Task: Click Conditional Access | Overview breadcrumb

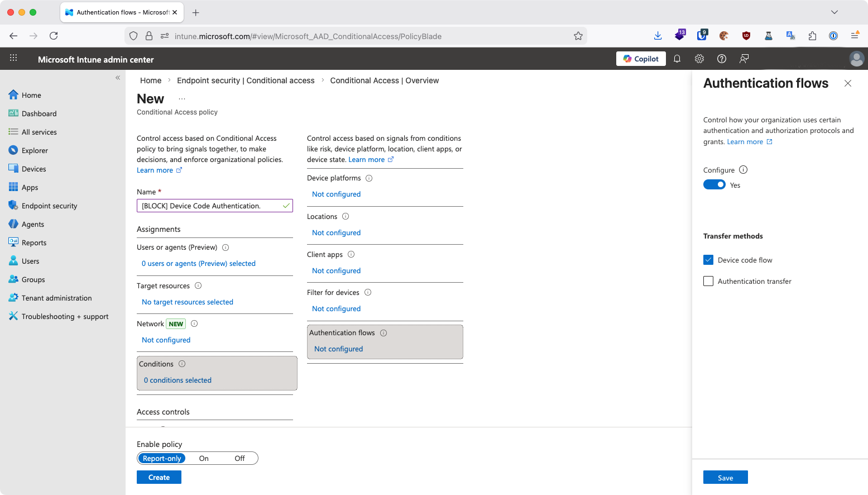Action: tap(385, 80)
